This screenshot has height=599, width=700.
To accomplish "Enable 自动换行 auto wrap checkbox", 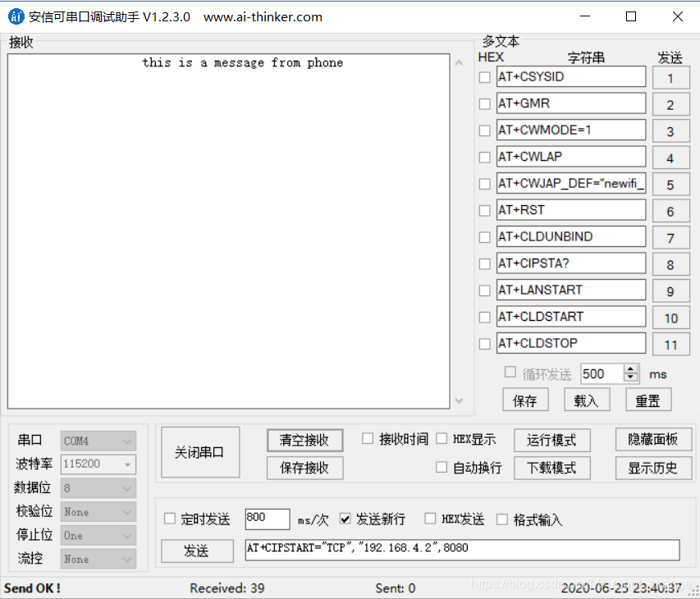I will [x=441, y=467].
